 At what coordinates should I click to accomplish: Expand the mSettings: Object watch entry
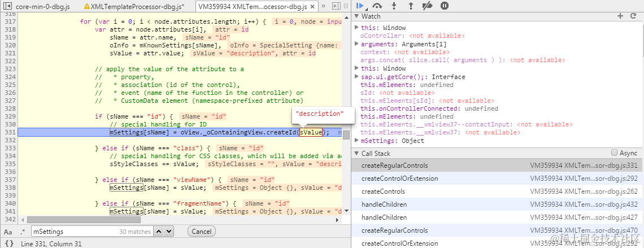356,141
